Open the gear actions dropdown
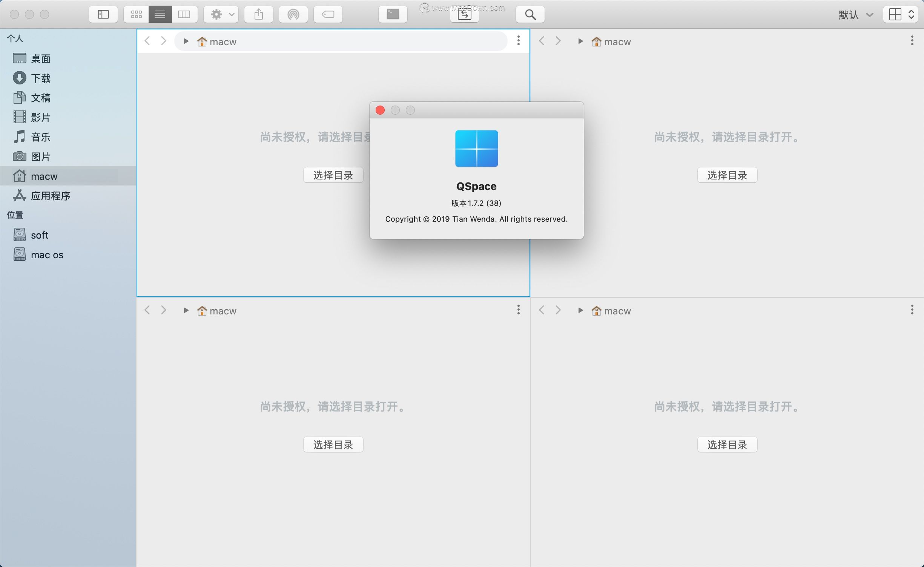924x567 pixels. (x=221, y=14)
